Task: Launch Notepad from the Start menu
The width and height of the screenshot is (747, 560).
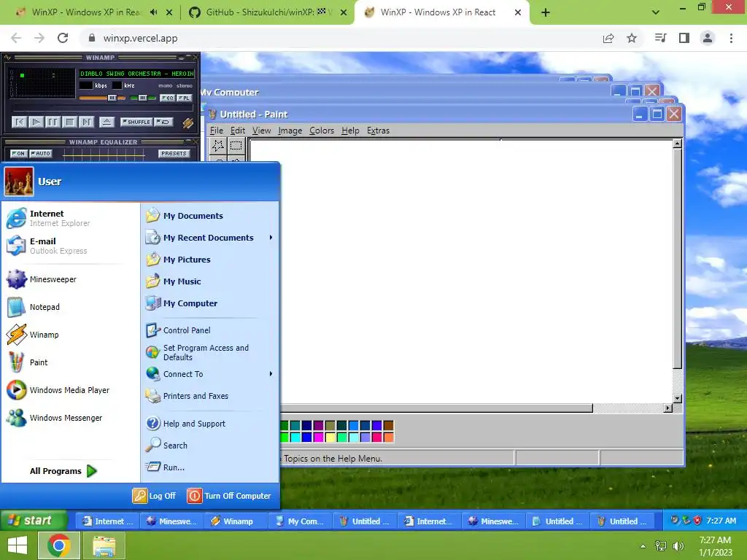Action: pos(71,307)
